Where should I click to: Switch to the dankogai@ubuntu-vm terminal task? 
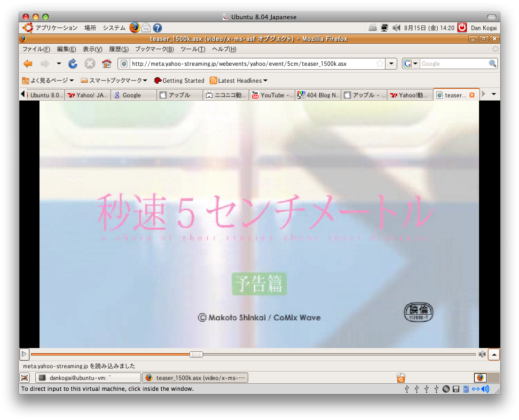tap(88, 378)
